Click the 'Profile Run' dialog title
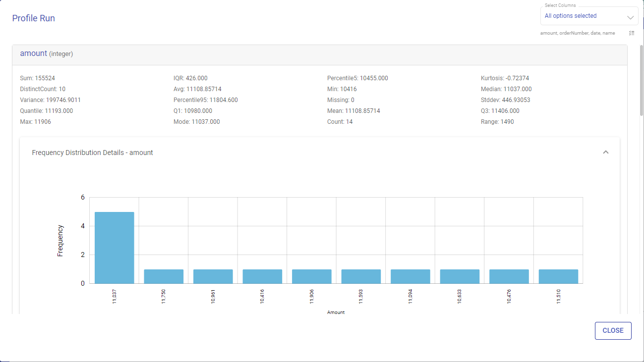The width and height of the screenshot is (644, 362). tap(33, 18)
